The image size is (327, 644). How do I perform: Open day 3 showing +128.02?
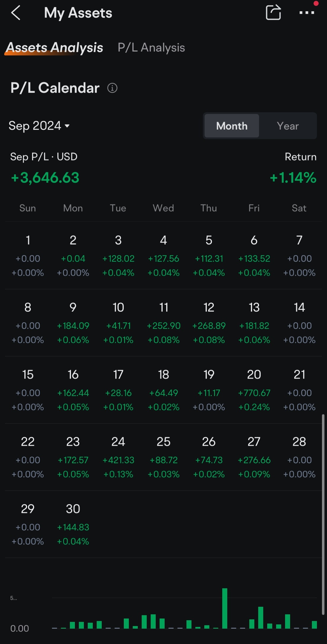118,255
